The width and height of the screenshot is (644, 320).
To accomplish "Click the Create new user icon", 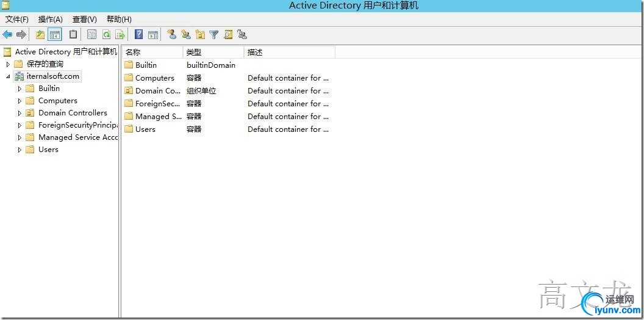I will pos(172,35).
